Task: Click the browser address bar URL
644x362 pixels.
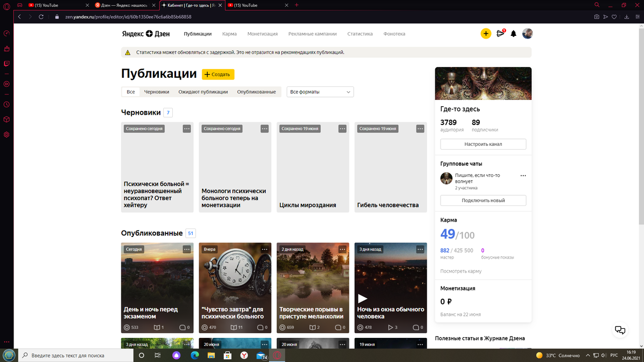Action: [x=129, y=17]
